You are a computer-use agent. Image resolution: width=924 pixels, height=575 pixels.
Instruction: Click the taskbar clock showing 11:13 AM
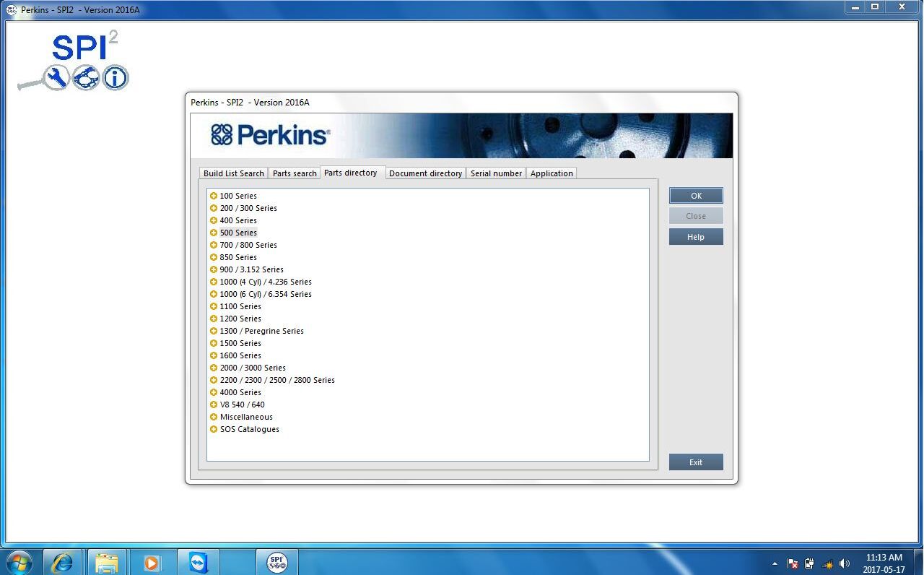click(x=884, y=563)
